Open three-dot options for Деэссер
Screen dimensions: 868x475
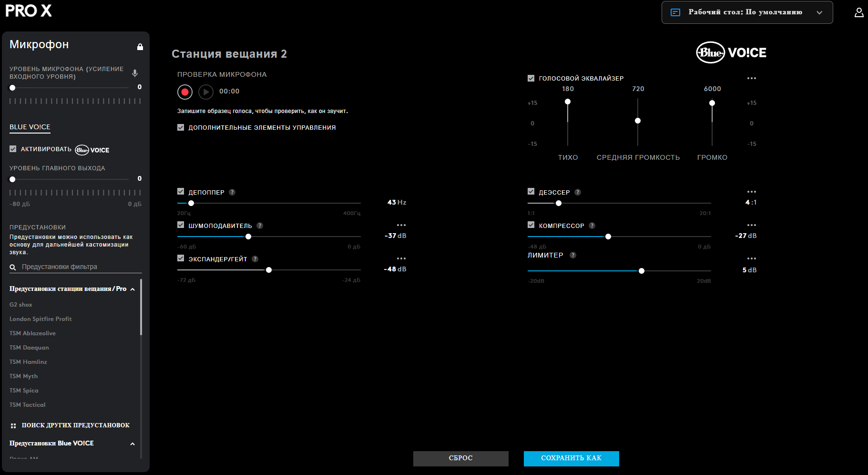[x=752, y=192]
